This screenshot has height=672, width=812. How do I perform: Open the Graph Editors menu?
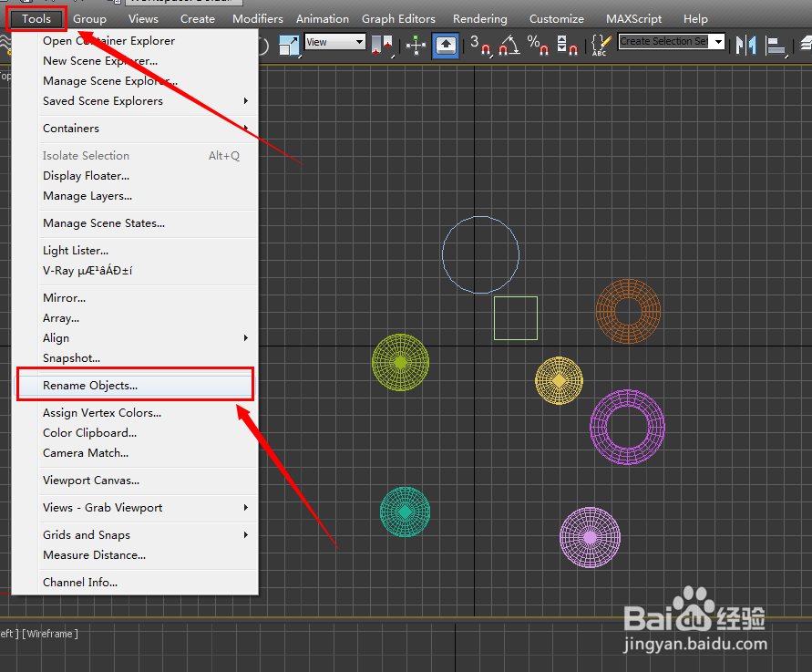tap(398, 19)
